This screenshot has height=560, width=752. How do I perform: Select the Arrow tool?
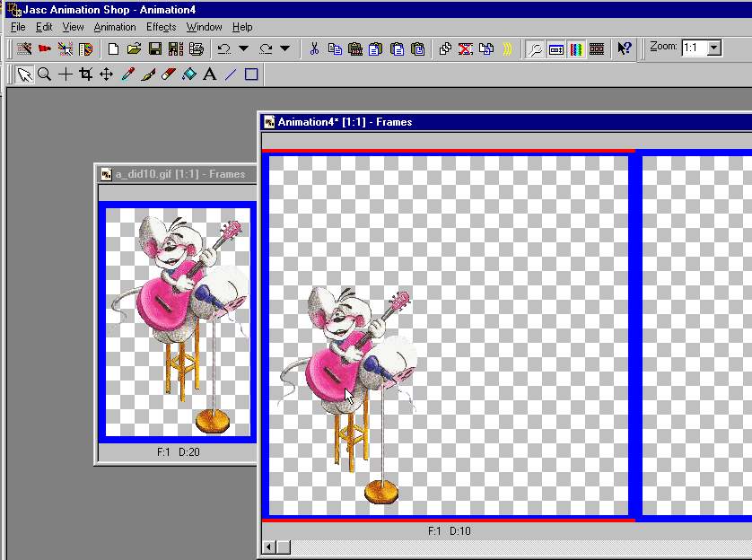tap(24, 74)
